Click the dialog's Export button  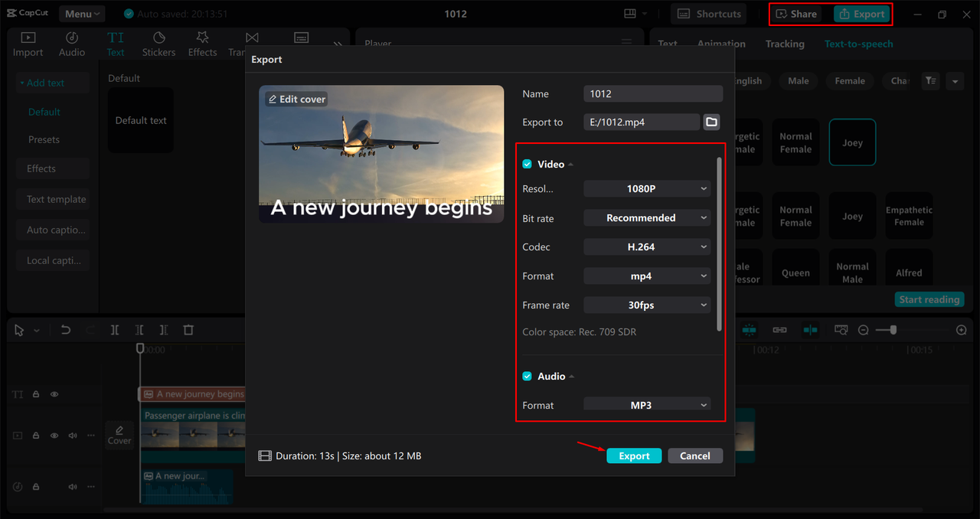pyautogui.click(x=634, y=455)
